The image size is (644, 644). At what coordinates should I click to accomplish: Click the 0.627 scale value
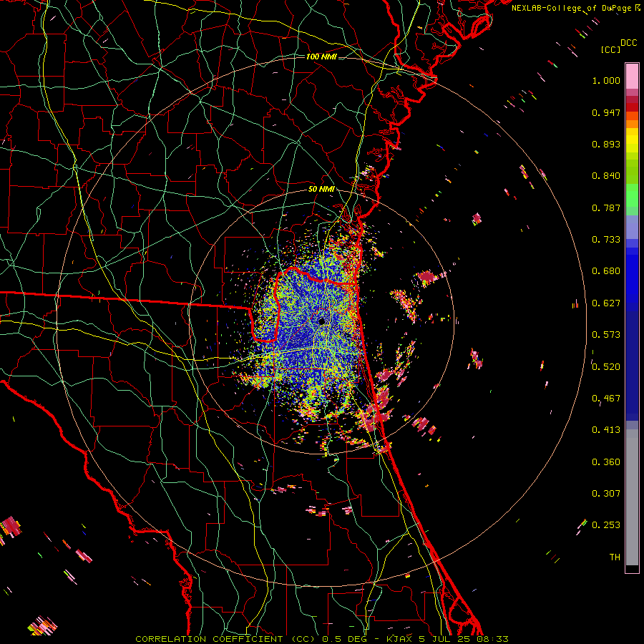tap(606, 303)
